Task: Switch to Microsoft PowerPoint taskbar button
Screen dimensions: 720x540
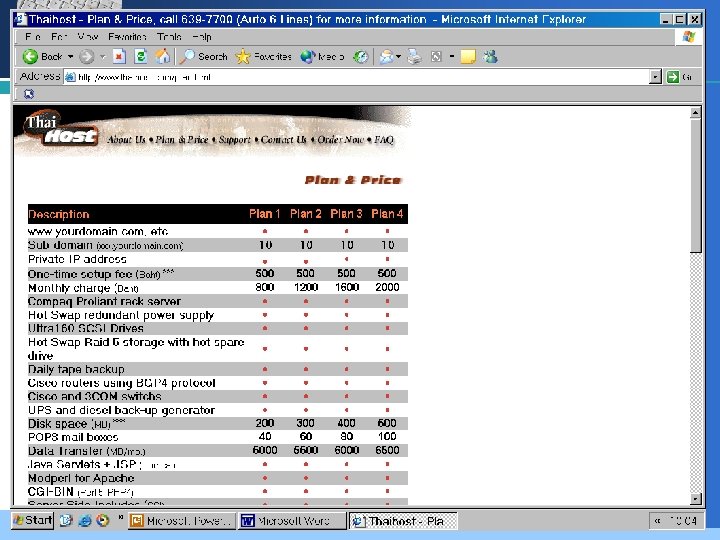Action: [182, 521]
